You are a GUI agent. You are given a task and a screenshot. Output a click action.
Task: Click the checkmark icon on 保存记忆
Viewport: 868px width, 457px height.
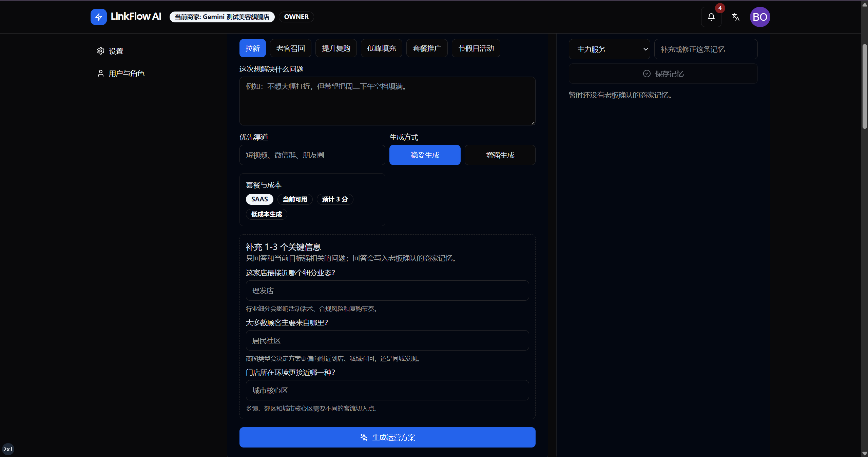(x=647, y=74)
